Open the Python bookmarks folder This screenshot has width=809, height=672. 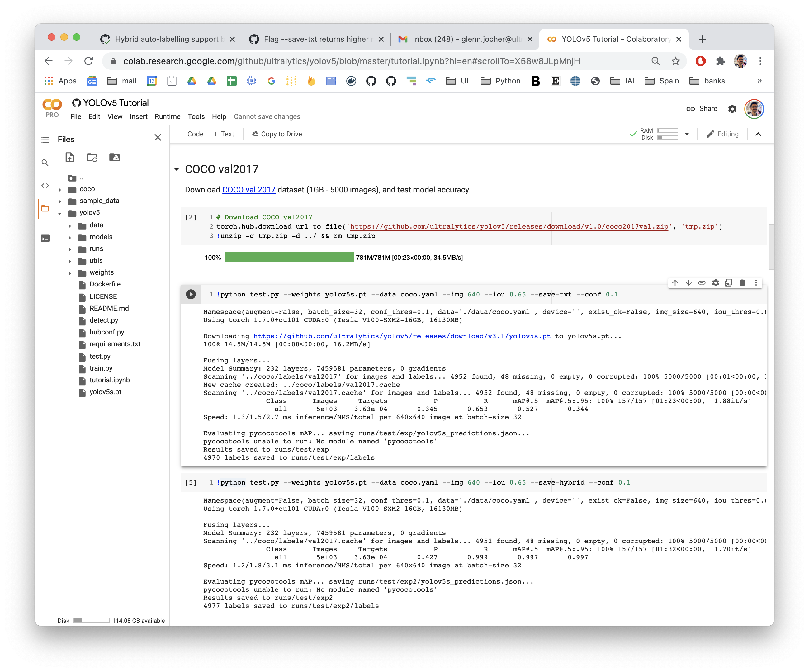501,81
